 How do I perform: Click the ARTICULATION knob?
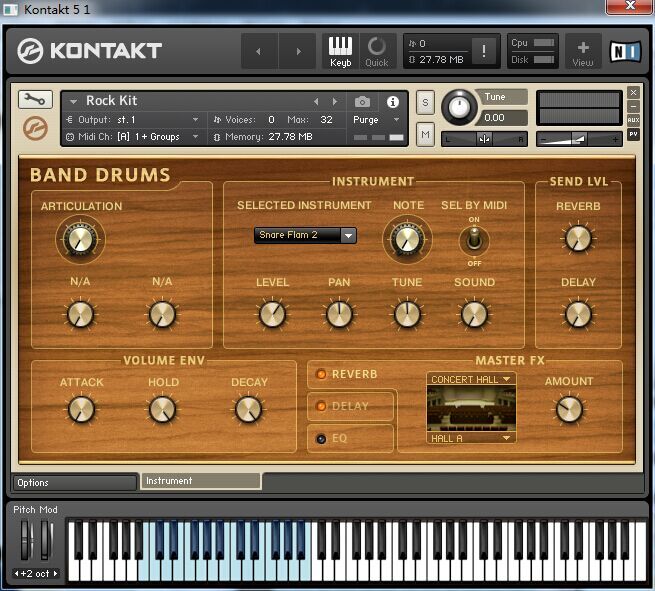[80, 239]
